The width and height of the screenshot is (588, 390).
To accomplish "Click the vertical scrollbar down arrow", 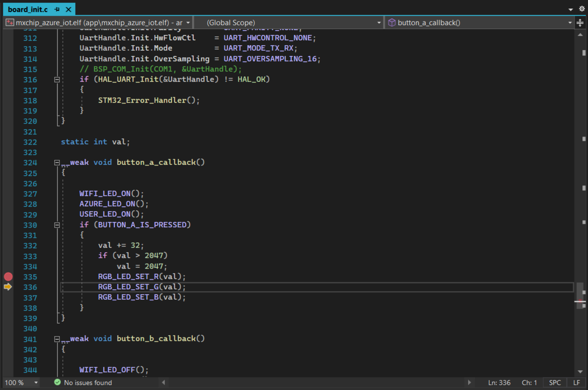I will pyautogui.click(x=580, y=372).
